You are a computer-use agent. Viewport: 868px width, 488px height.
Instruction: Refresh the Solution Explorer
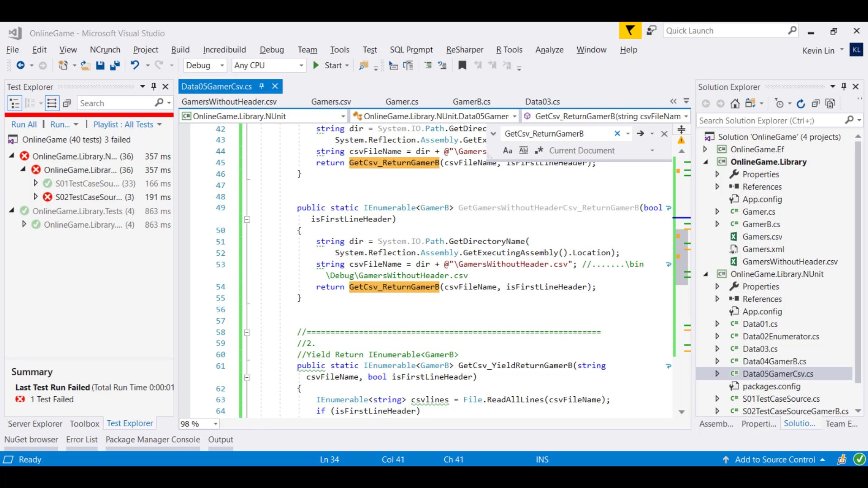(x=801, y=103)
